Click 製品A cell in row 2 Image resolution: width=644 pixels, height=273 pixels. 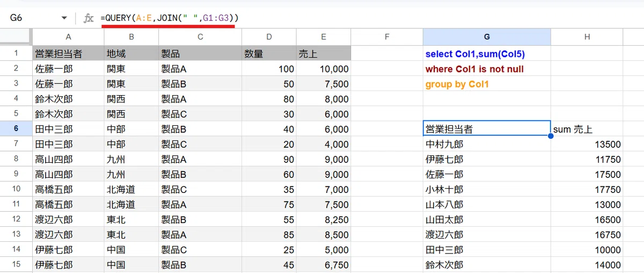pyautogui.click(x=200, y=69)
